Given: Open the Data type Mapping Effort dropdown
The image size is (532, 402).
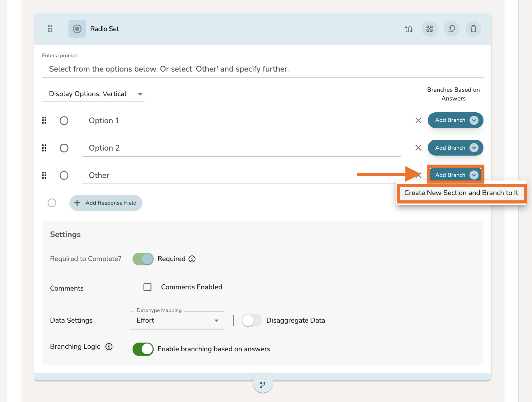Looking at the screenshot, I should pyautogui.click(x=177, y=320).
